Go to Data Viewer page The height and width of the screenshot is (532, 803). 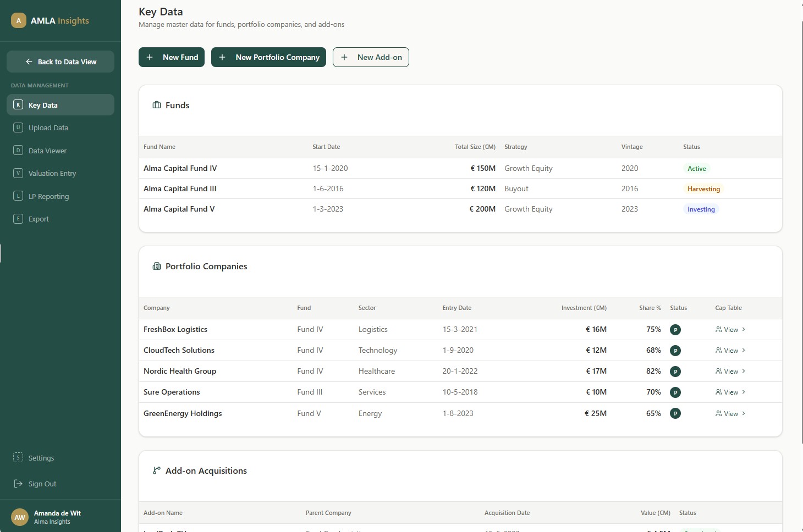61,150
